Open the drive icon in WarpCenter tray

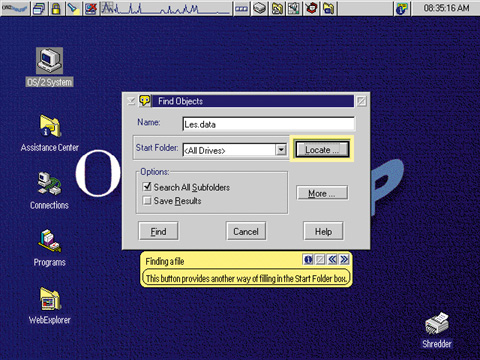pos(260,9)
